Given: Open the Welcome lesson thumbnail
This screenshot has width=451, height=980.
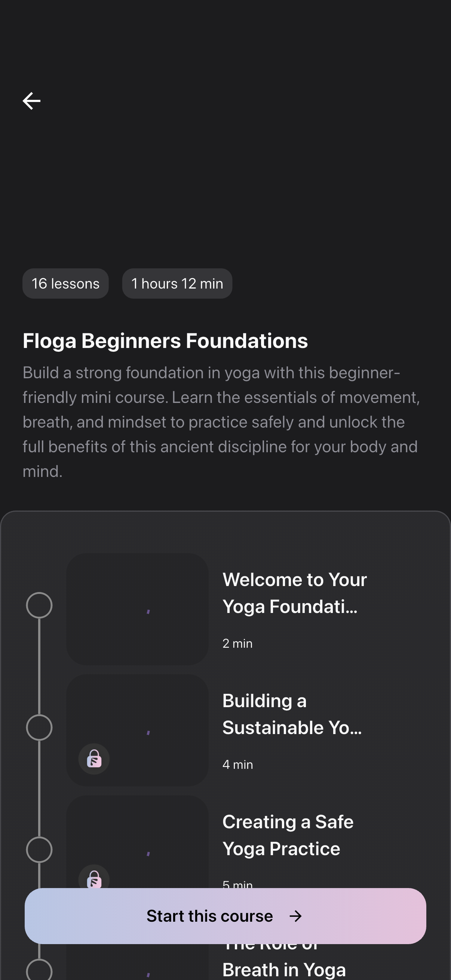Looking at the screenshot, I should coord(137,609).
